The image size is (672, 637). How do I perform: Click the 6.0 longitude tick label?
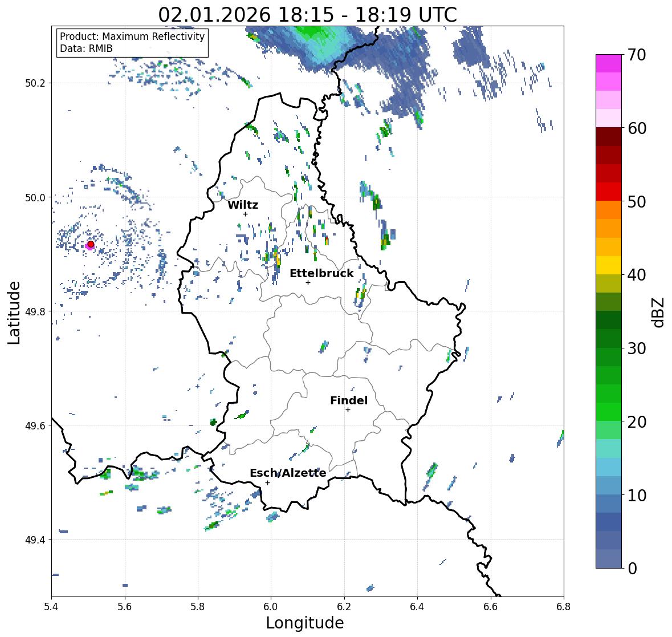(x=271, y=606)
